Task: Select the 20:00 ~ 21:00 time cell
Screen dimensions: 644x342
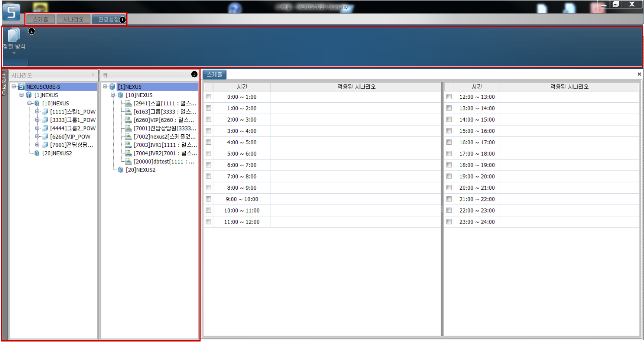Action: coord(477,188)
